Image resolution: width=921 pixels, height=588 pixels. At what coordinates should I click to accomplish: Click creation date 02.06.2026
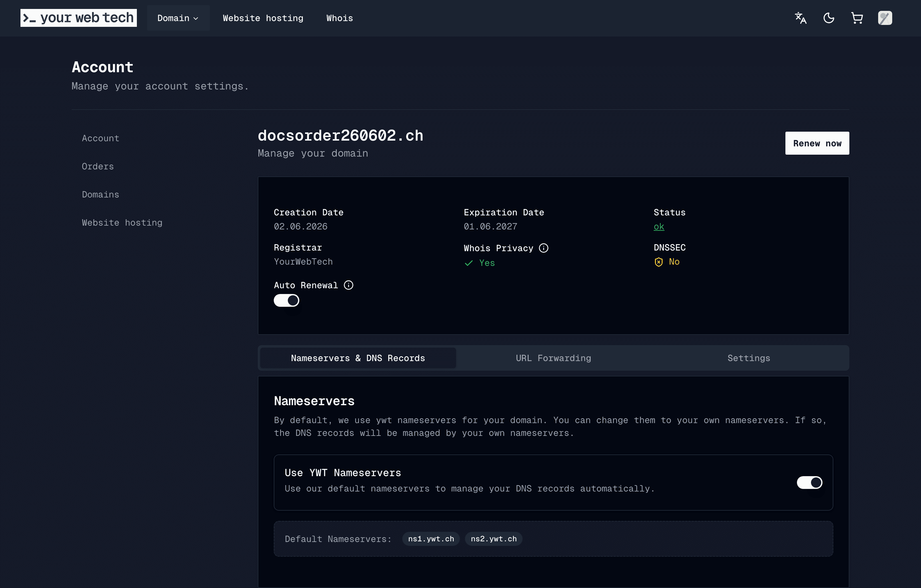[x=301, y=227]
